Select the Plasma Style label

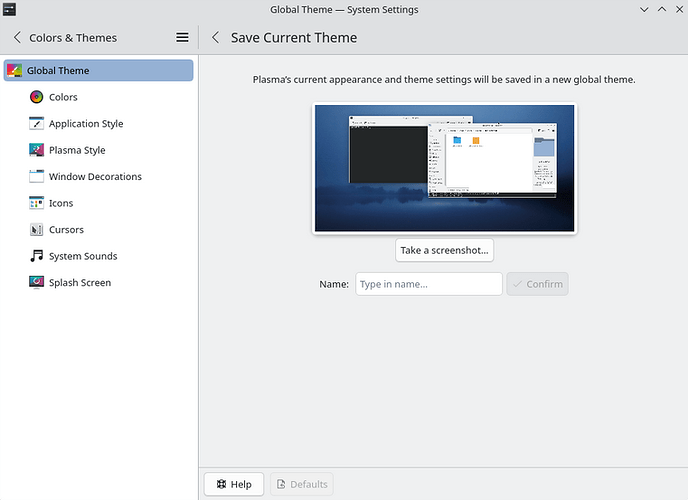click(x=77, y=150)
